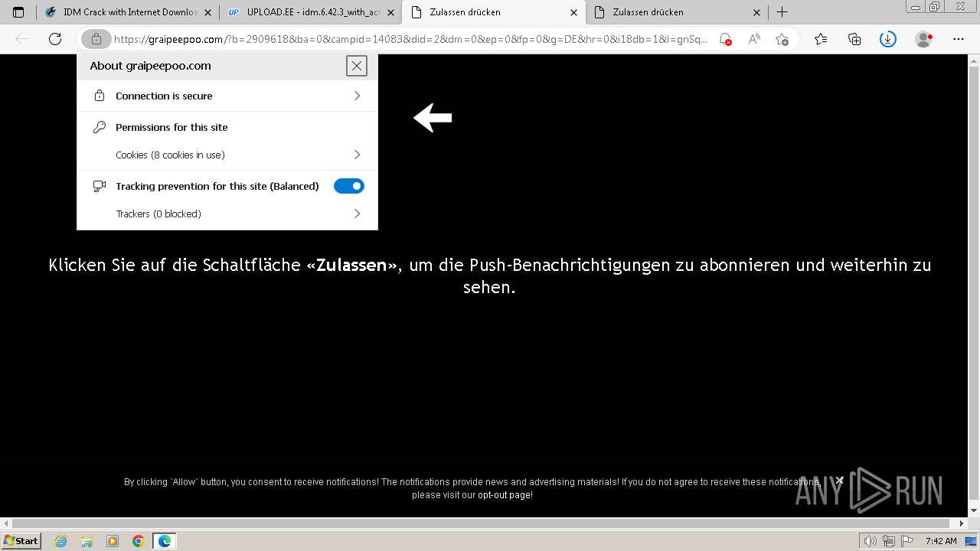Click the permissions key icon

[99, 127]
